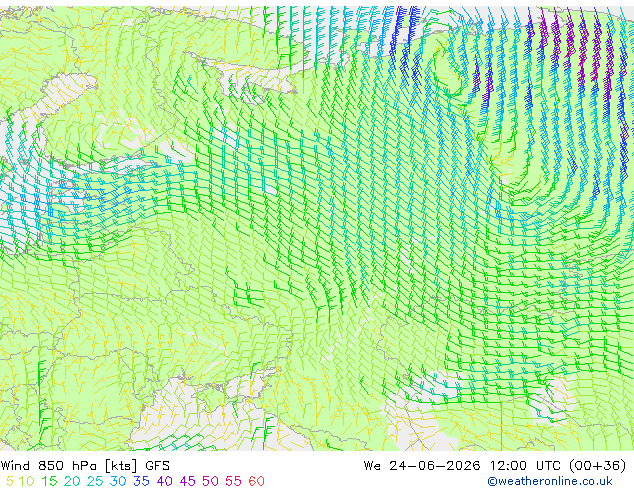Viewport: 634px width, 490px height.
Task: Click the legend value 45
Action: [188, 481]
